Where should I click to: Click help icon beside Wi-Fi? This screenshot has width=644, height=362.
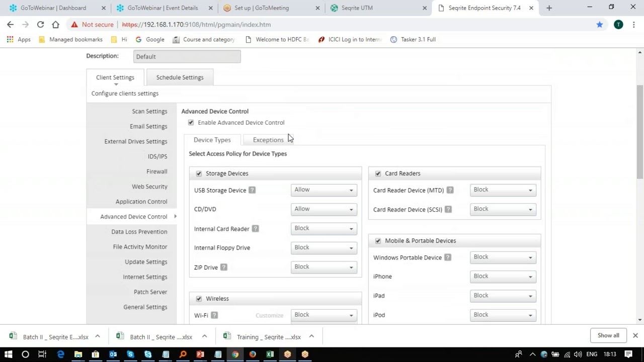point(214,315)
